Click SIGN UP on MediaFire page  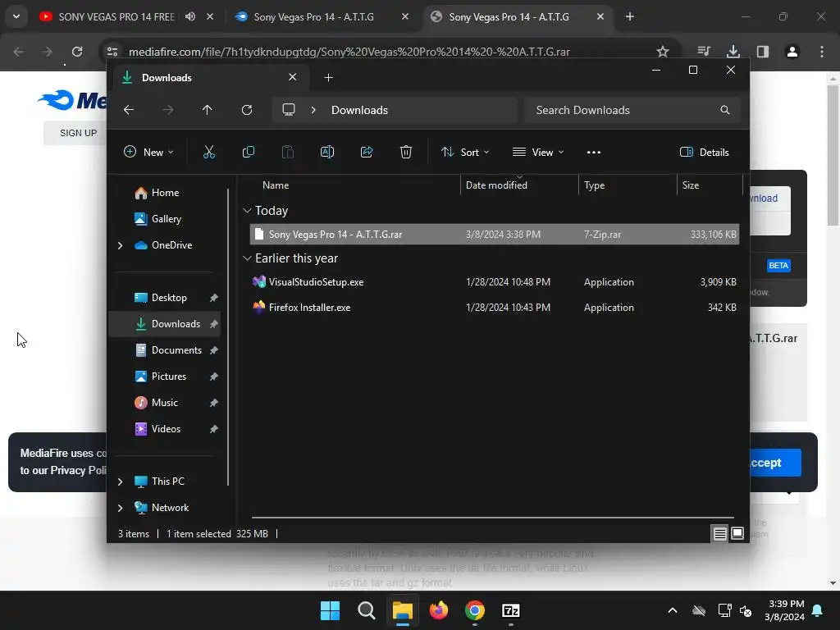pyautogui.click(x=78, y=133)
